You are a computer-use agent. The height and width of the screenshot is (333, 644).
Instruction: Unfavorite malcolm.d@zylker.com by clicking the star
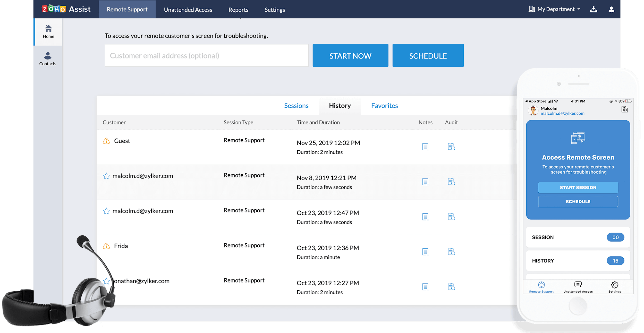tap(106, 176)
